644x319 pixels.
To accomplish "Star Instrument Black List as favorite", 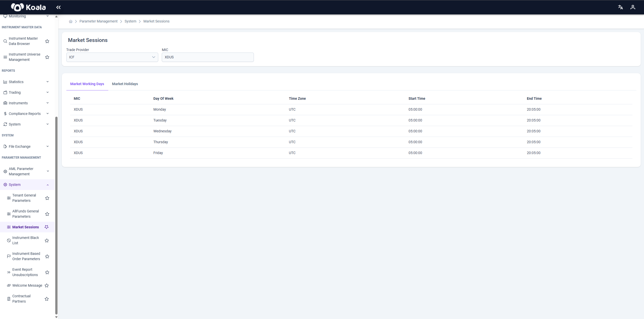I will click(x=47, y=240).
